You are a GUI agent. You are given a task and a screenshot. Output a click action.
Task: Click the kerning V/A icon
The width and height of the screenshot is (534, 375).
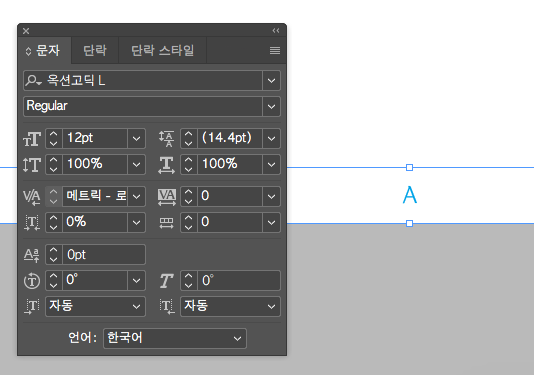(32, 197)
